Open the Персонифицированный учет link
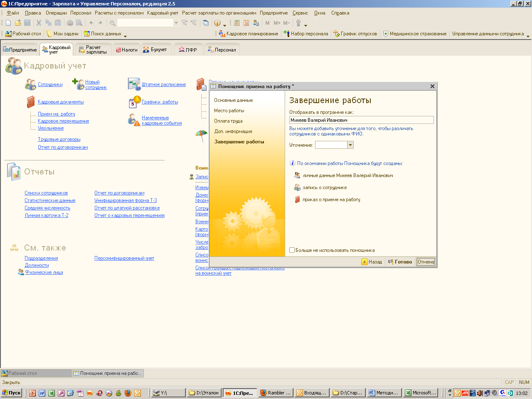The height and width of the screenshot is (399, 532). (x=124, y=258)
